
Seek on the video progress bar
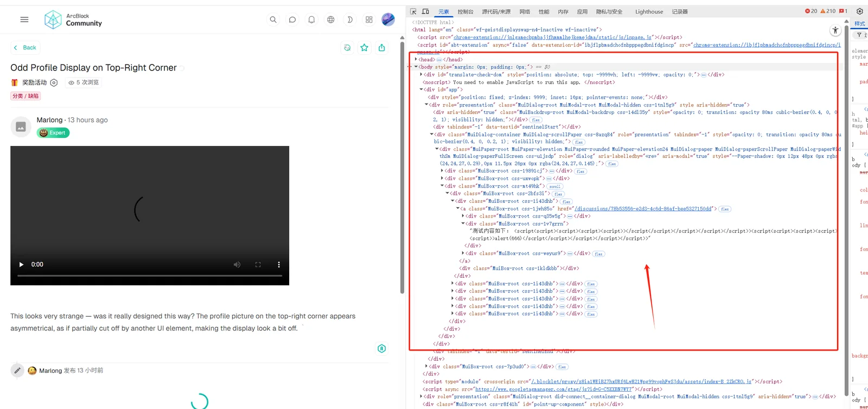(x=150, y=276)
